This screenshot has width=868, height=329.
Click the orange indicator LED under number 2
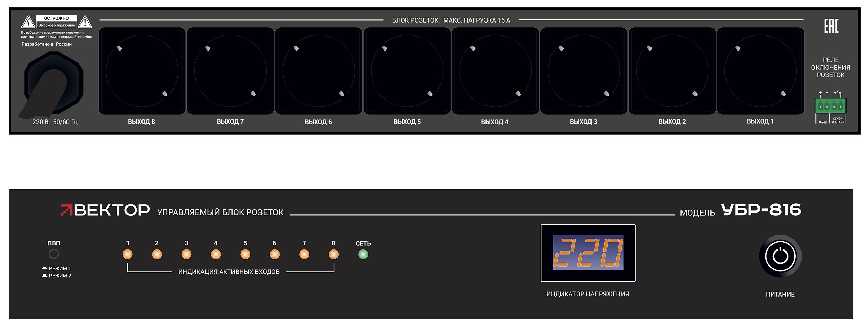coord(157,255)
